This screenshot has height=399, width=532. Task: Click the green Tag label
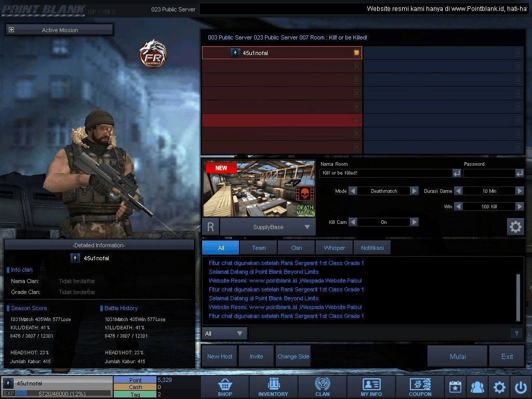[135, 395]
